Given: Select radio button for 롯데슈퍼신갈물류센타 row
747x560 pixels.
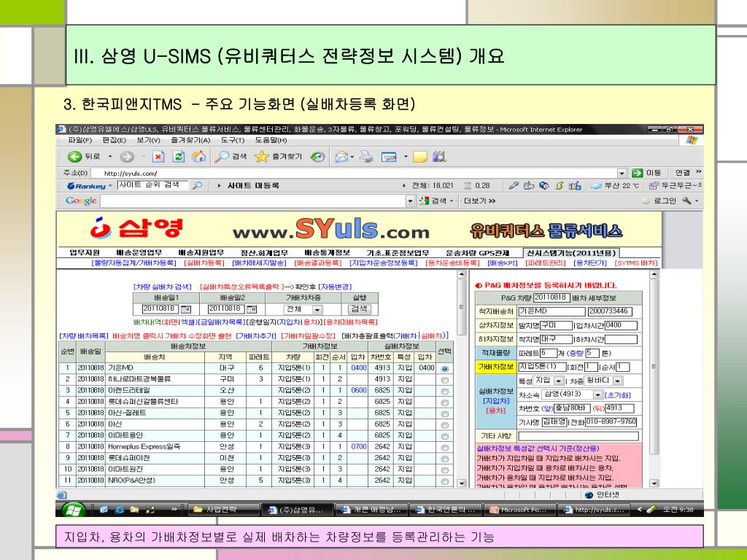Looking at the screenshot, I should tap(444, 402).
